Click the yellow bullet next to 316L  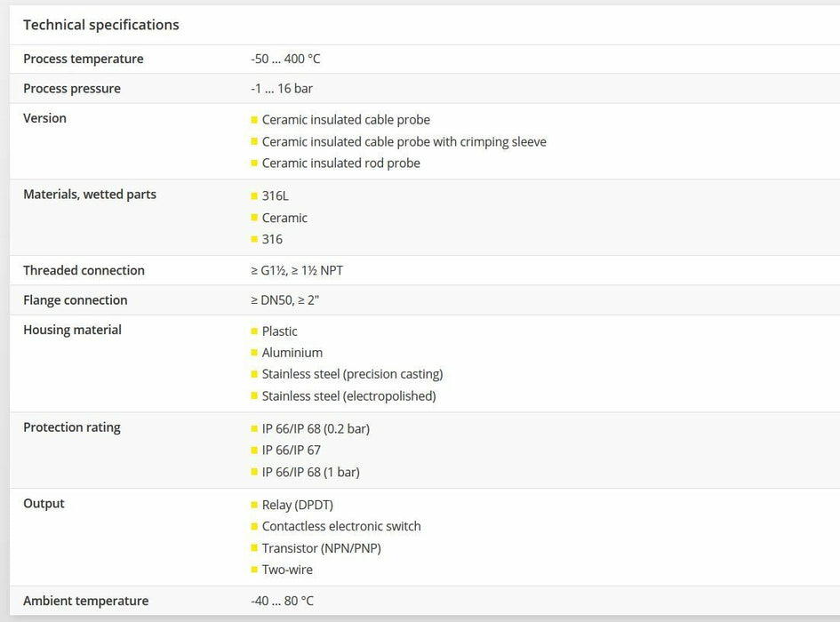pyautogui.click(x=254, y=196)
